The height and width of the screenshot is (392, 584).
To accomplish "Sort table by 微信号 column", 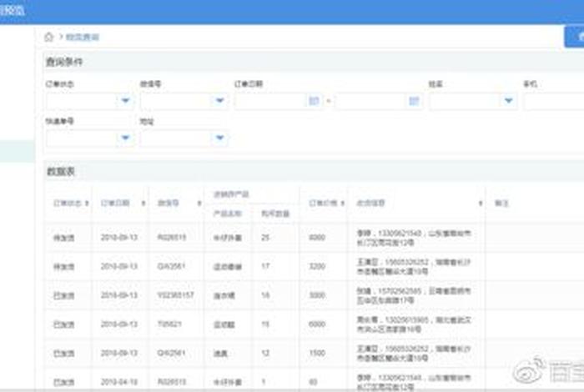I will pos(199,204).
